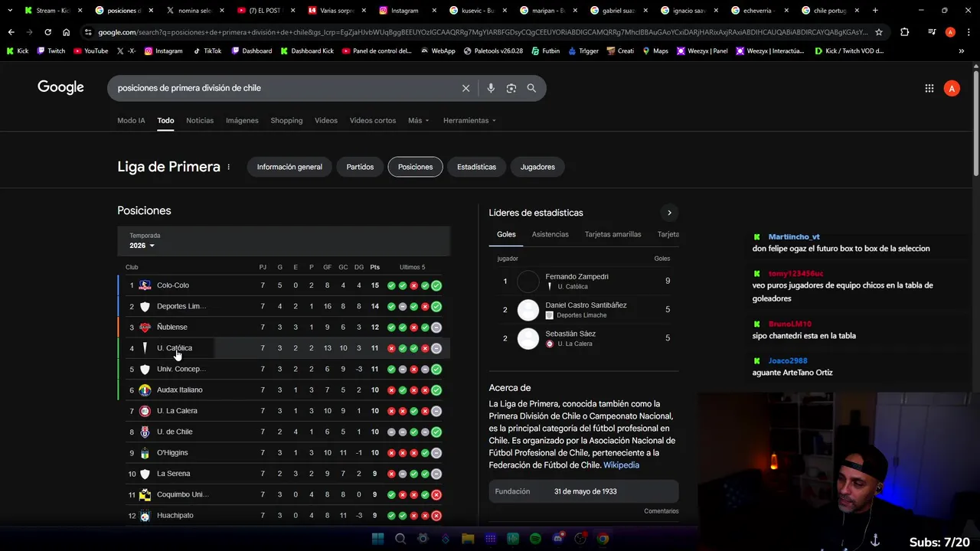Viewport: 980px width, 551px height.
Task: Switch to the Videos search tab
Action: [x=326, y=120]
